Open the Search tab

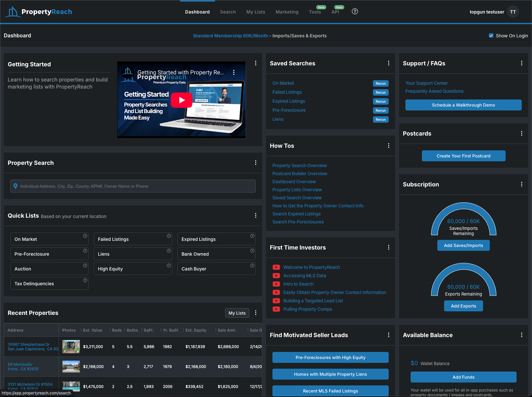[x=228, y=12]
